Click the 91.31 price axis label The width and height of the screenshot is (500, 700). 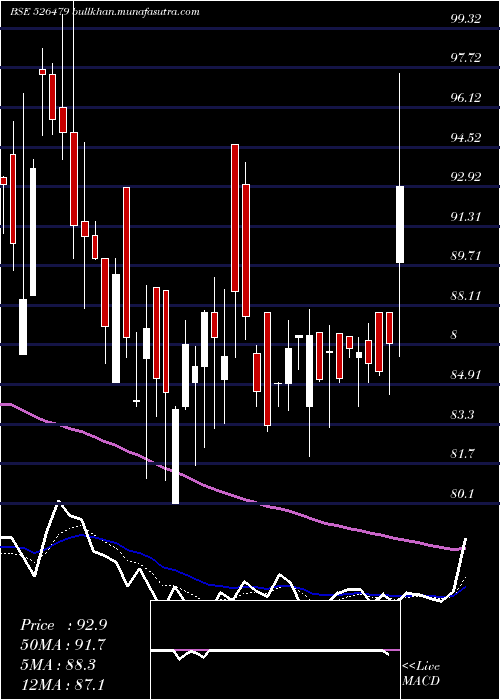click(466, 217)
